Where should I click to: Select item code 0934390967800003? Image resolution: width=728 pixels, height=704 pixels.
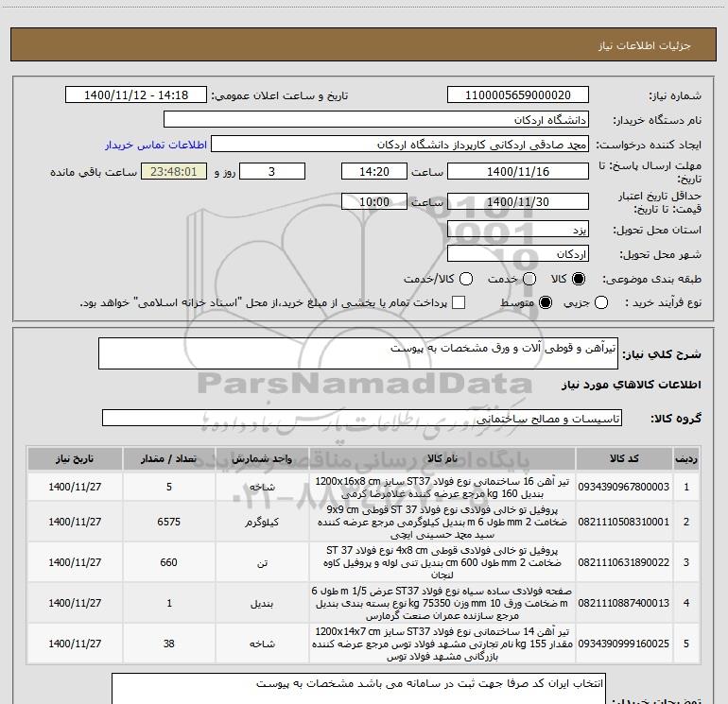click(x=624, y=487)
